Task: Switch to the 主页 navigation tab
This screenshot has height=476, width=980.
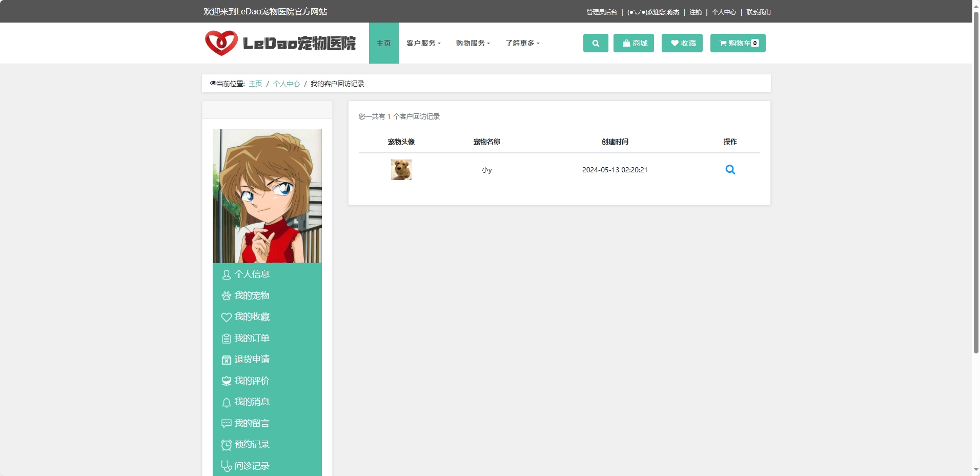Action: (383, 43)
